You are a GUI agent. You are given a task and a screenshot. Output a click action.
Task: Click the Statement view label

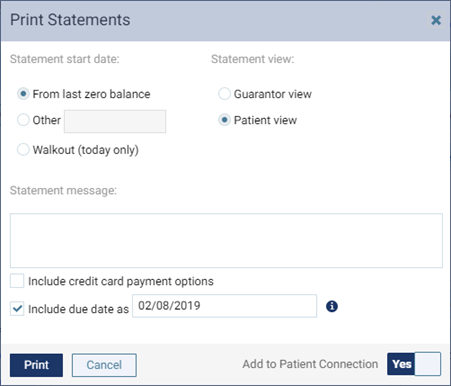(x=253, y=59)
